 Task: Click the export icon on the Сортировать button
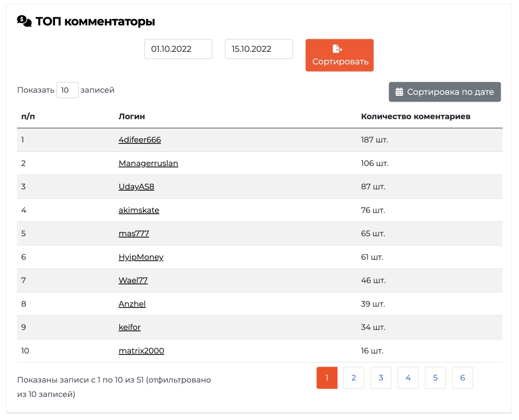click(x=337, y=49)
